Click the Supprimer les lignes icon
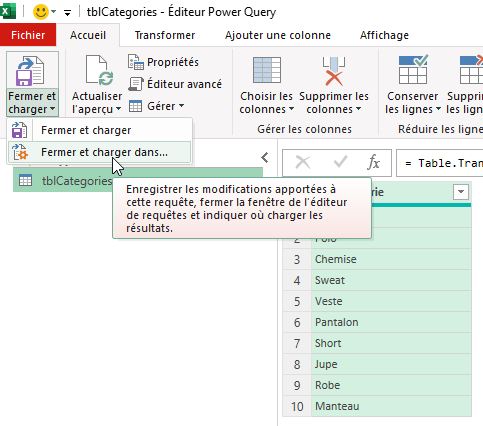This screenshot has width=483, height=426. (471, 70)
